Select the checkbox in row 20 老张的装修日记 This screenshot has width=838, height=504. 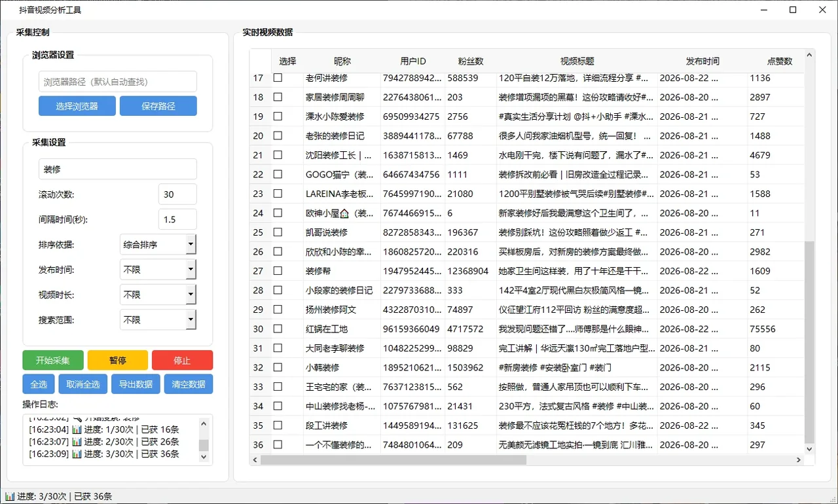278,136
